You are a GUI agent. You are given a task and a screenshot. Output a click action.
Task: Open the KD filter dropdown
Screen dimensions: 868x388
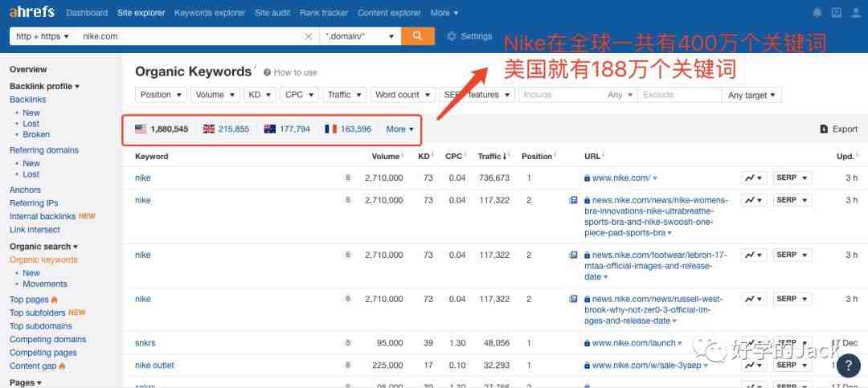click(260, 95)
